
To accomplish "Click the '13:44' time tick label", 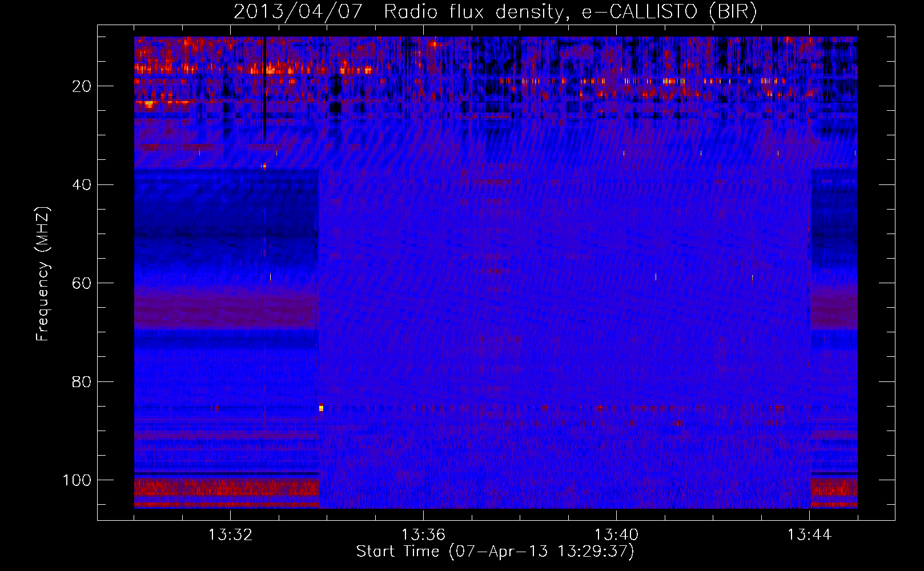I will (x=809, y=535).
